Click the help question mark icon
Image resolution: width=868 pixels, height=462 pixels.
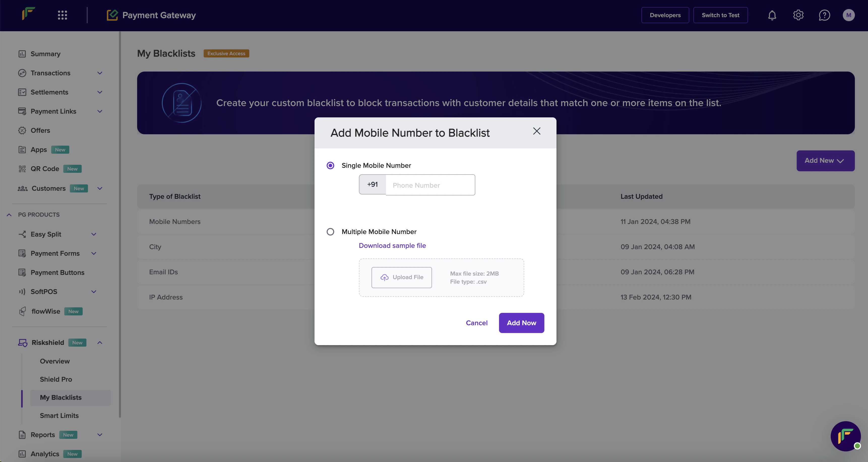[824, 15]
